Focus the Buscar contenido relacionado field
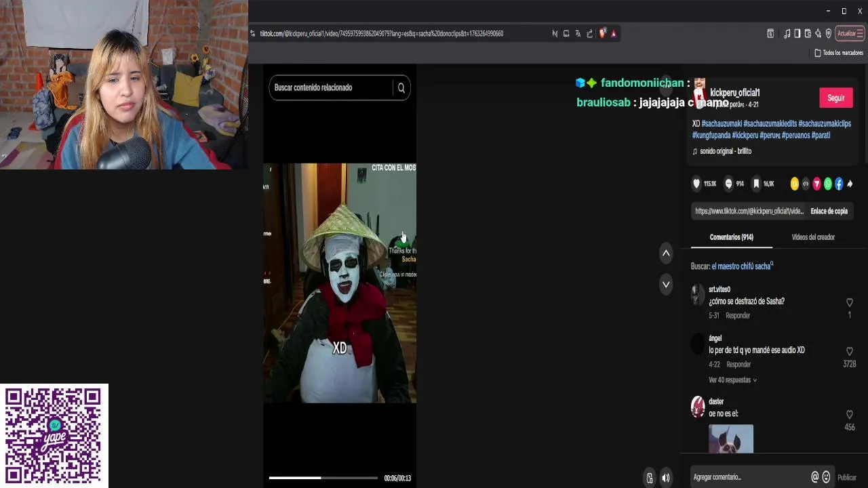 [331, 87]
